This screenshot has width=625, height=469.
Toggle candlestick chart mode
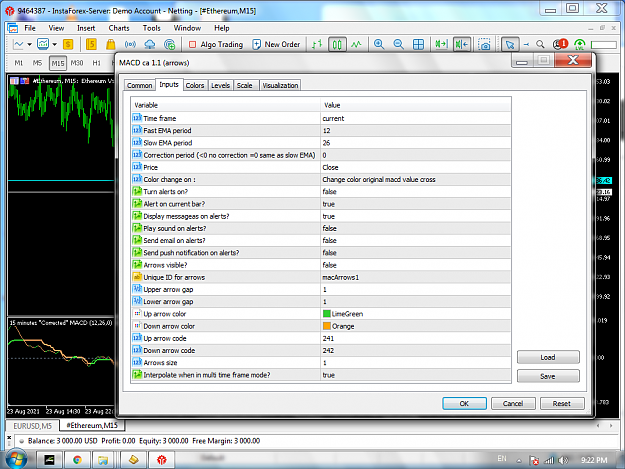(x=337, y=44)
